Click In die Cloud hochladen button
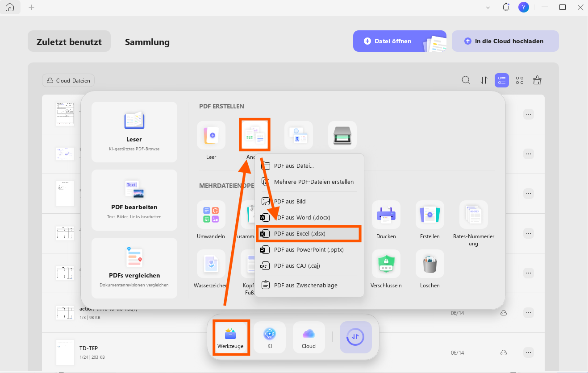 [x=505, y=41]
